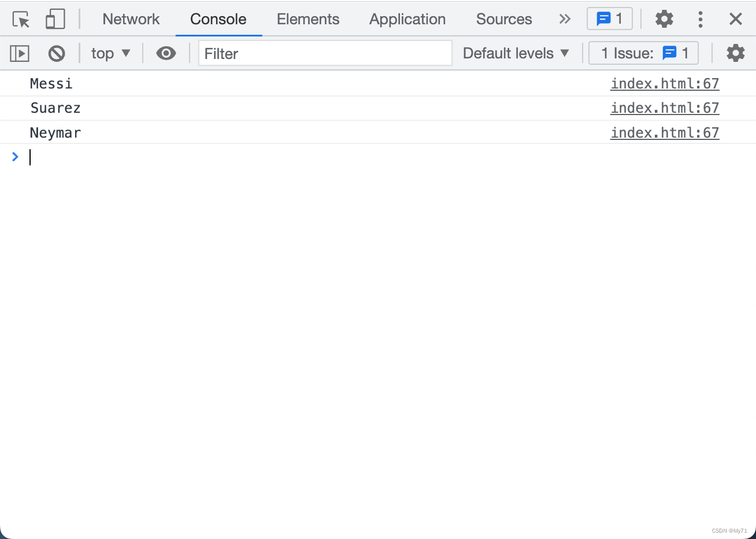Focus the console Filter field
Image resolution: width=756 pixels, height=539 pixels.
click(325, 54)
